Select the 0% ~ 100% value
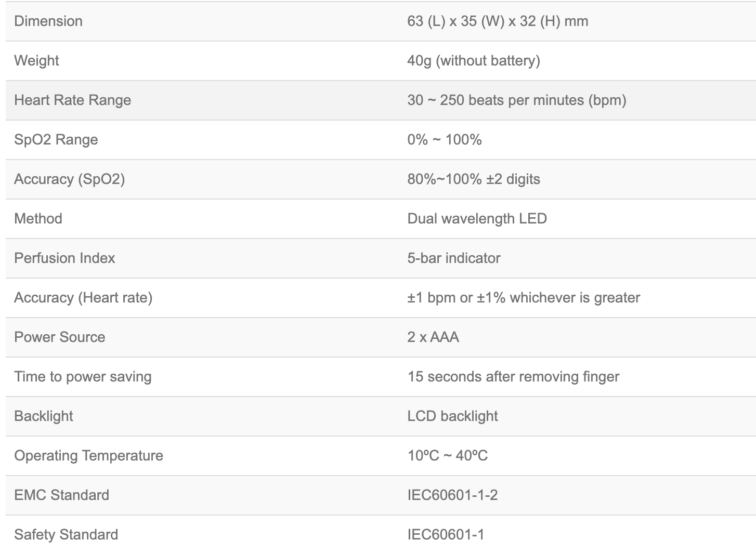756x553 pixels. pyautogui.click(x=444, y=140)
